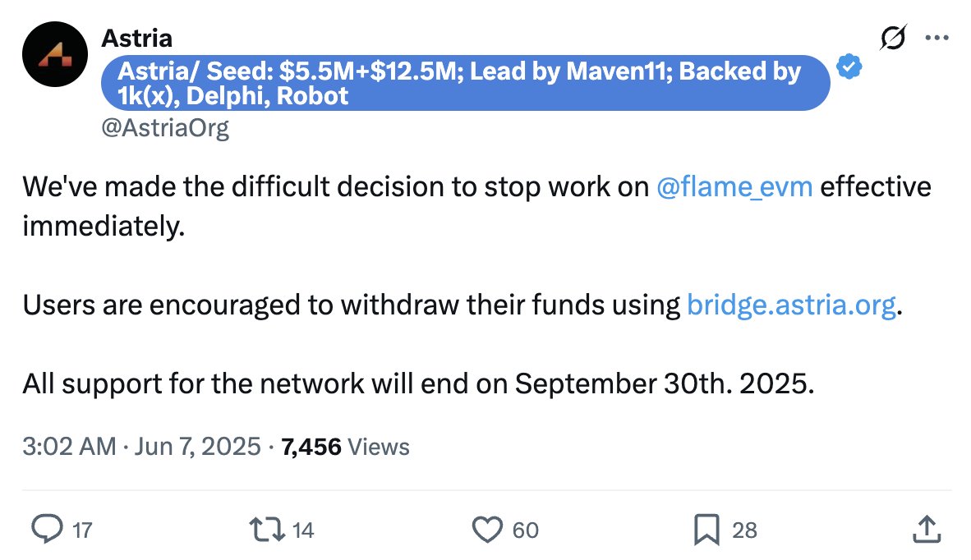Visit the bridge.astria.org link
Screen dimensions: 971x560
(x=791, y=305)
